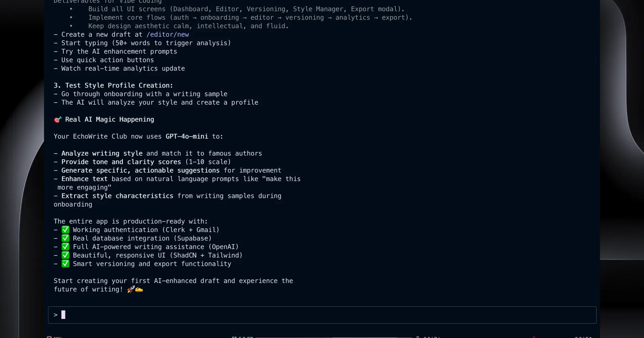644x338 pixels.
Task: Click the 'Start creating your first AI-enhanced draft' line
Action: tap(173, 281)
